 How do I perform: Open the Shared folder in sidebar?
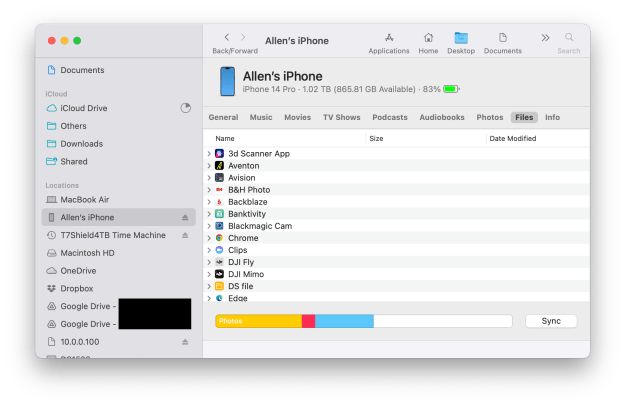[x=118, y=161]
